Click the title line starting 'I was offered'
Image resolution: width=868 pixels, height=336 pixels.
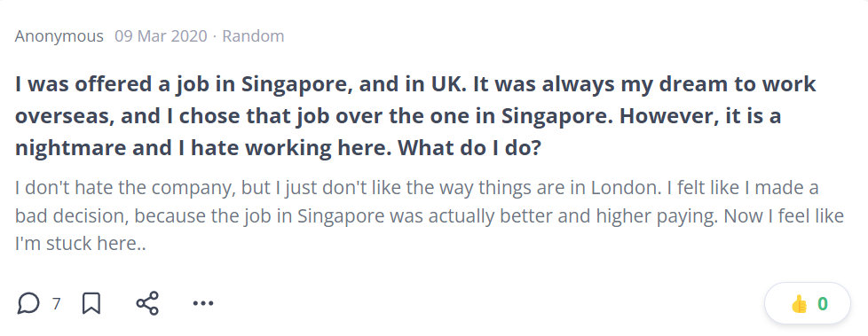pos(415,84)
